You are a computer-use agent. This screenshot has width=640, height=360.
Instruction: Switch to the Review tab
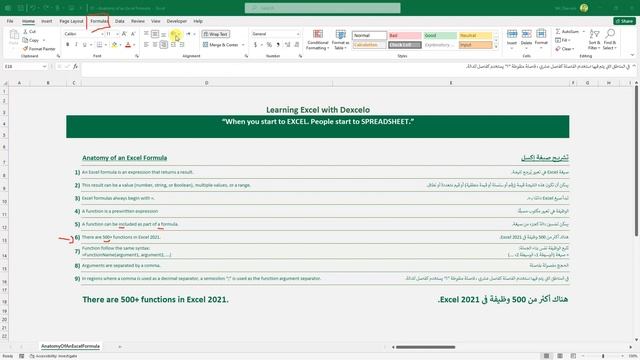coord(138,21)
